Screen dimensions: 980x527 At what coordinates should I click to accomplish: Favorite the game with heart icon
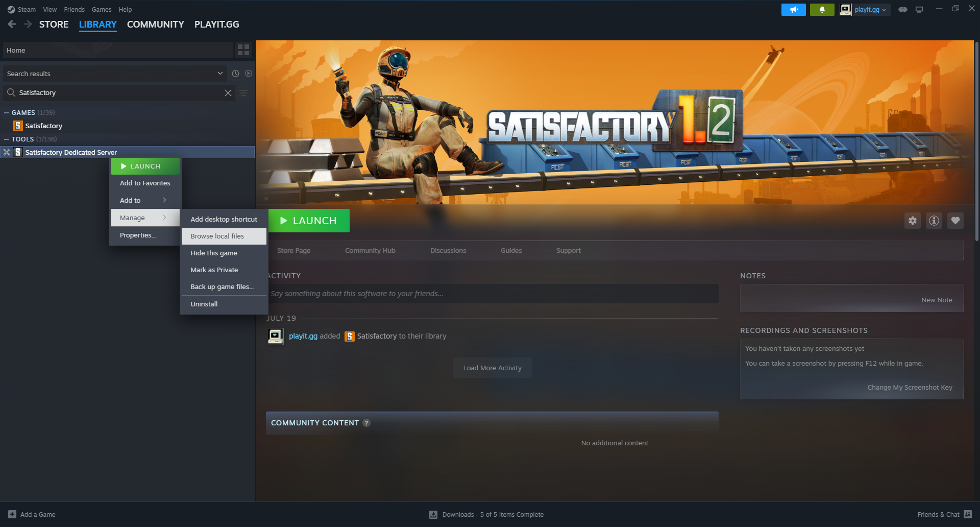point(955,221)
